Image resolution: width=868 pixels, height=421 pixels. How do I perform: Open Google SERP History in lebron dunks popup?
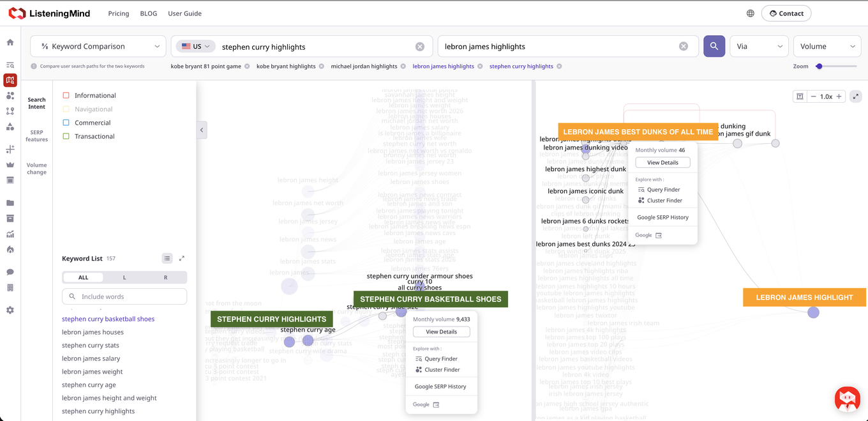point(662,217)
